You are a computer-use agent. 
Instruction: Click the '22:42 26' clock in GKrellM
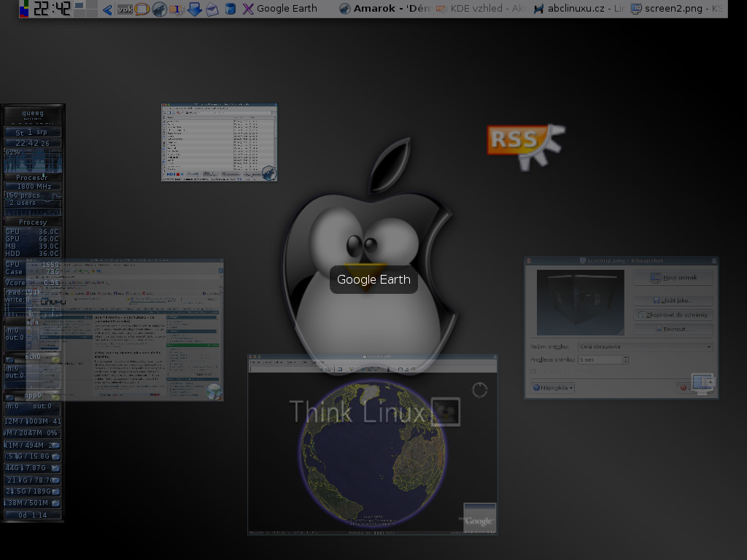pos(32,143)
